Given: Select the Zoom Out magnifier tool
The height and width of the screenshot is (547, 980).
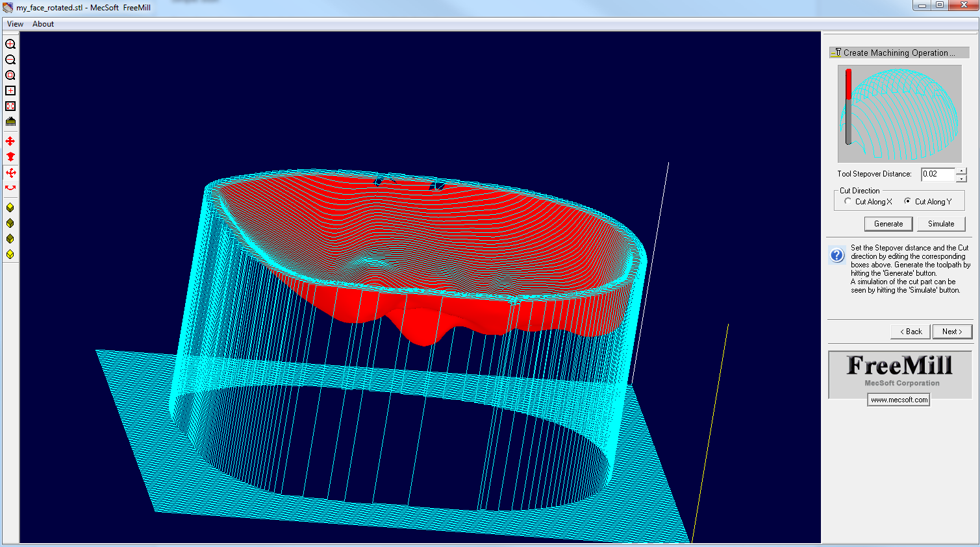Looking at the screenshot, I should click(x=10, y=60).
